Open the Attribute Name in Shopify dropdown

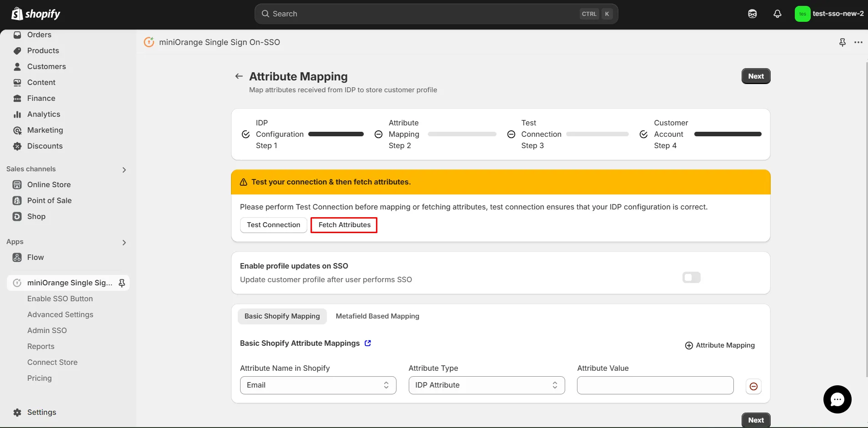tap(318, 385)
